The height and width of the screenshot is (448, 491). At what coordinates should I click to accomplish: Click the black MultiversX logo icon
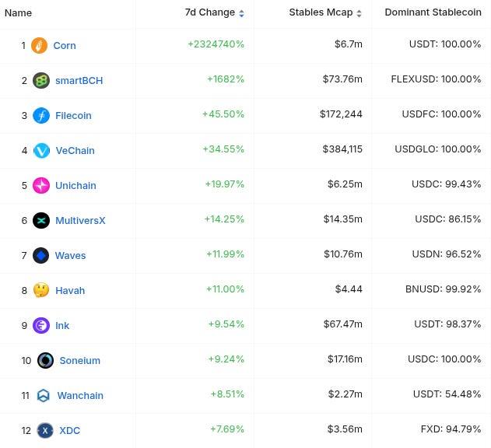[x=41, y=220]
